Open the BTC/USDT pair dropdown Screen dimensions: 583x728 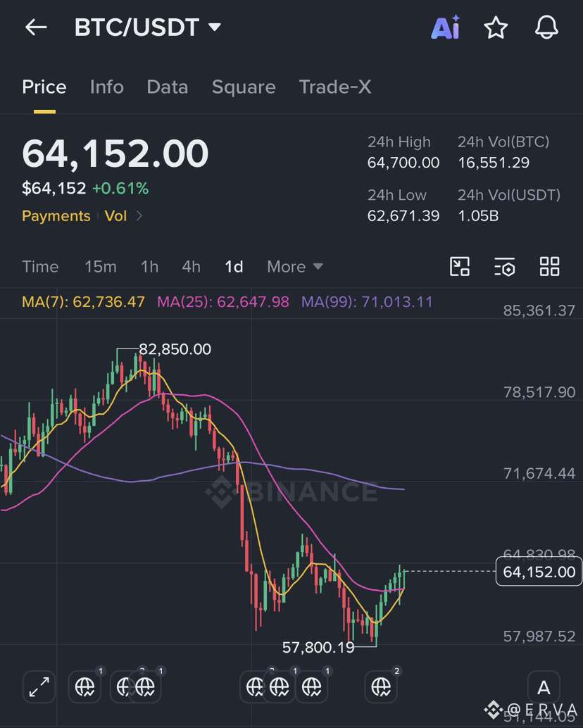click(148, 27)
